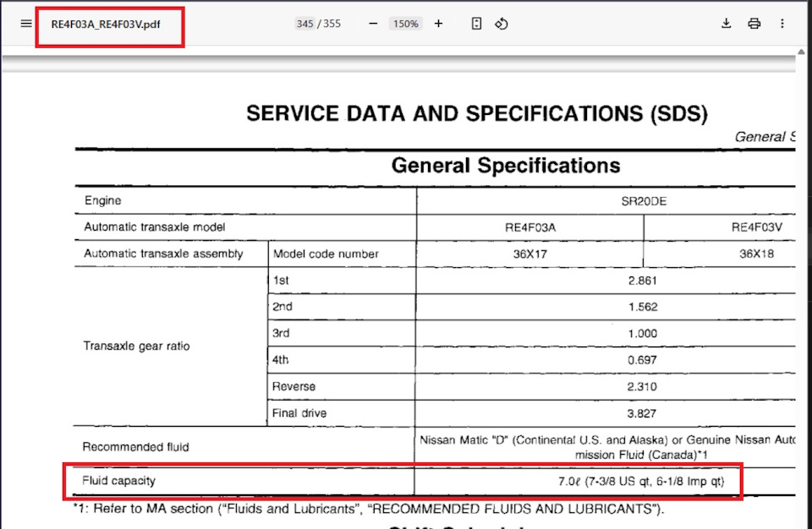The image size is (812, 529).
Task: Click the 1.000 gear ratio value
Action: (x=642, y=334)
